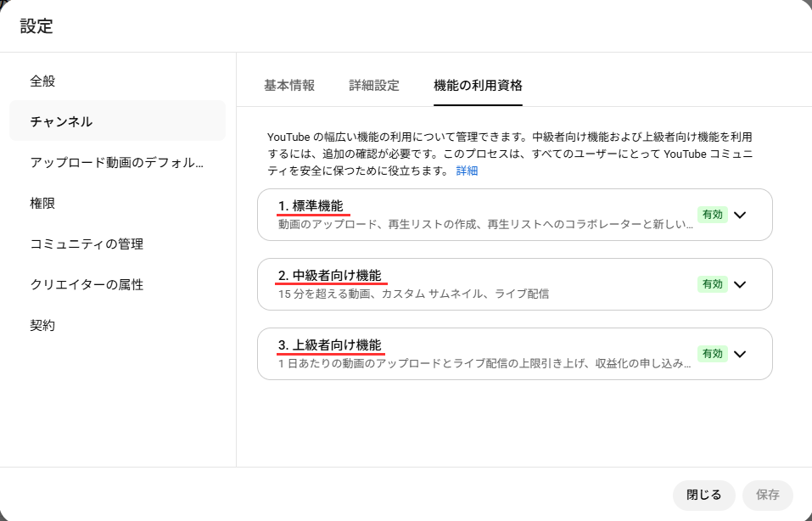812x521 pixels.
Task: Open the 詳細設定 tab
Action: pyautogui.click(x=374, y=85)
